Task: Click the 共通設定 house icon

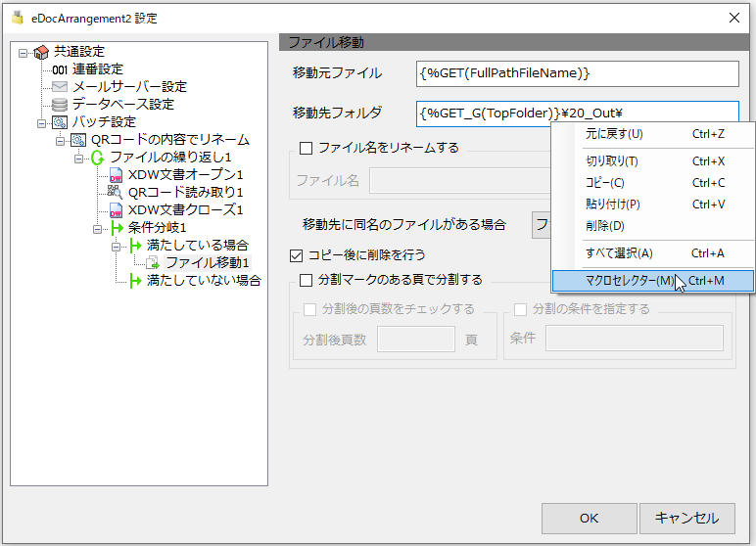Action: pos(41,52)
